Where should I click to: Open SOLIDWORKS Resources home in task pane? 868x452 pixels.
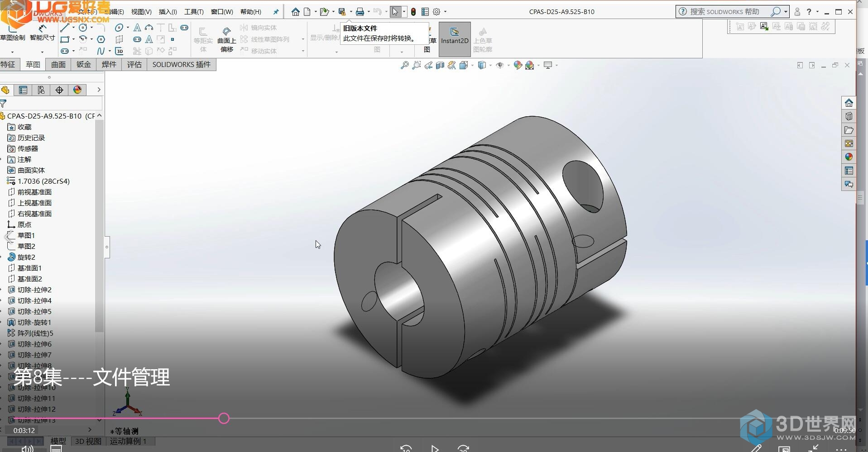849,103
